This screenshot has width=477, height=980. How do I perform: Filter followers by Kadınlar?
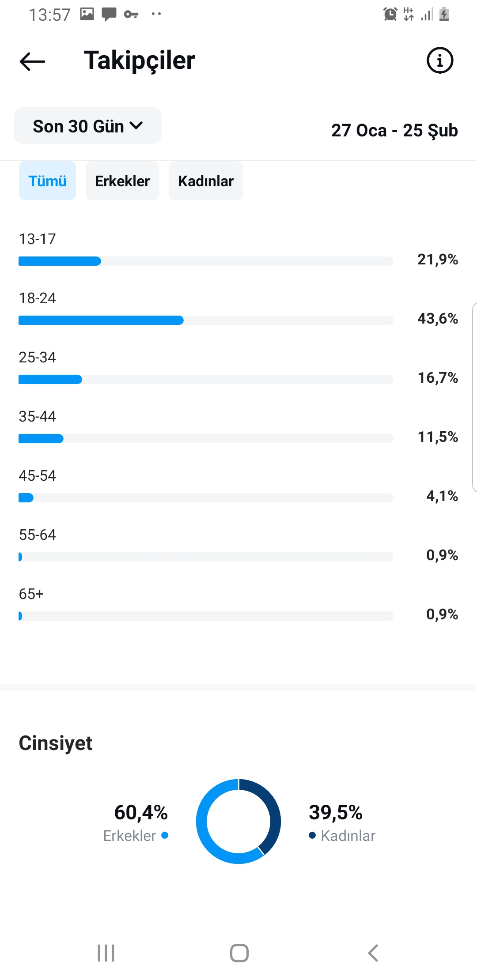pos(206,181)
